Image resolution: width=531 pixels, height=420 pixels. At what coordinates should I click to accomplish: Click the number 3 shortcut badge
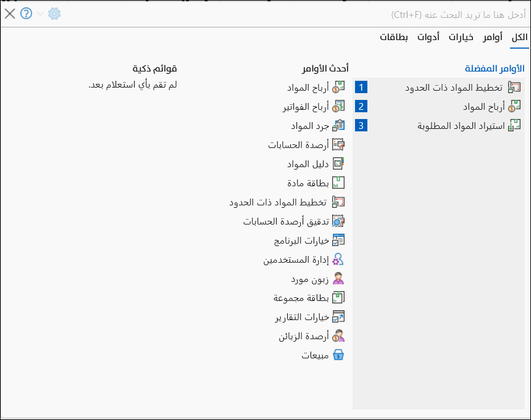pos(361,125)
